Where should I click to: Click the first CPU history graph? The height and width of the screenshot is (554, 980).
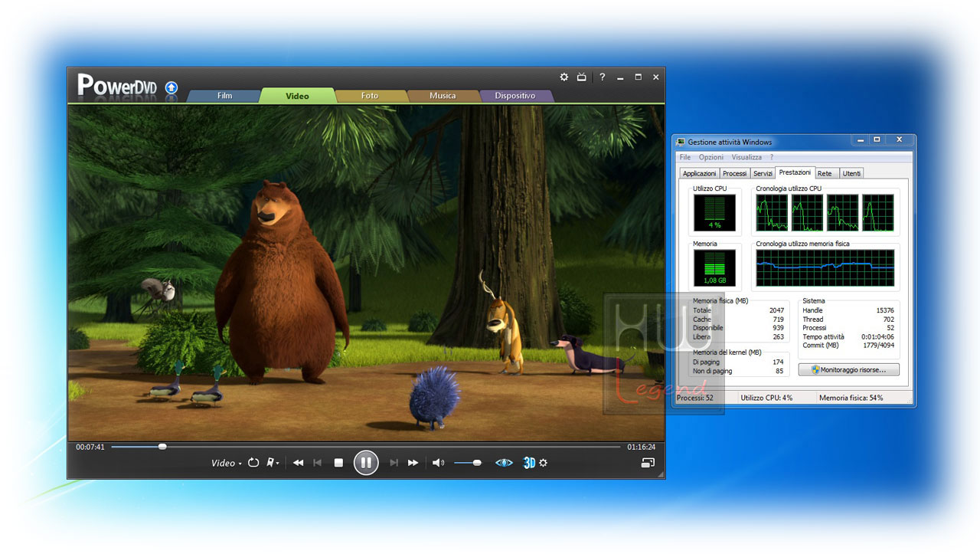pos(772,212)
